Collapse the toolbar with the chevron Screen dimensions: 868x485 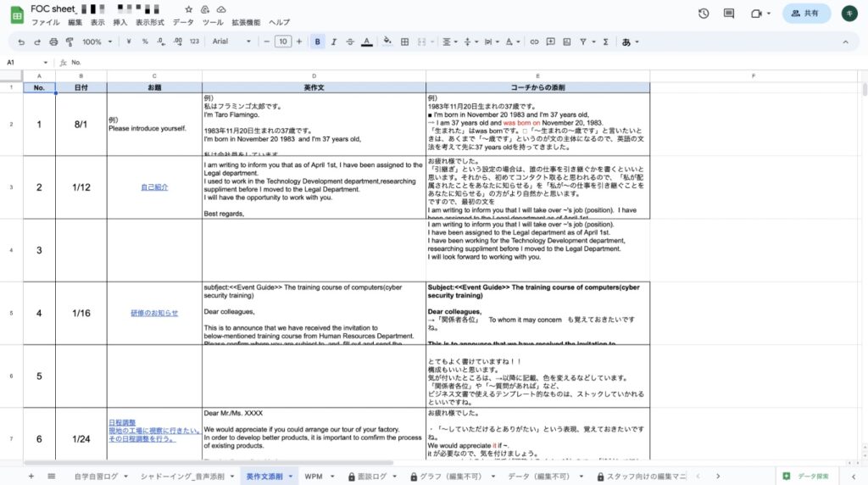tap(845, 42)
